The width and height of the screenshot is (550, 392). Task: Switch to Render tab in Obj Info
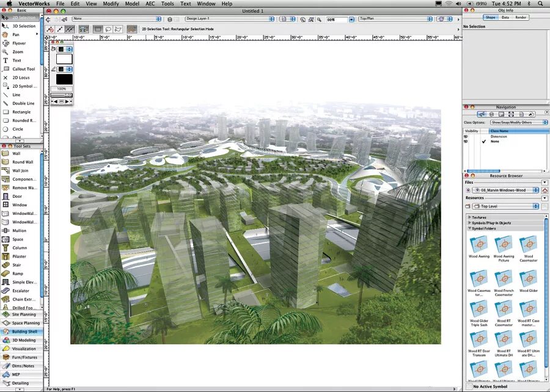coord(521,17)
